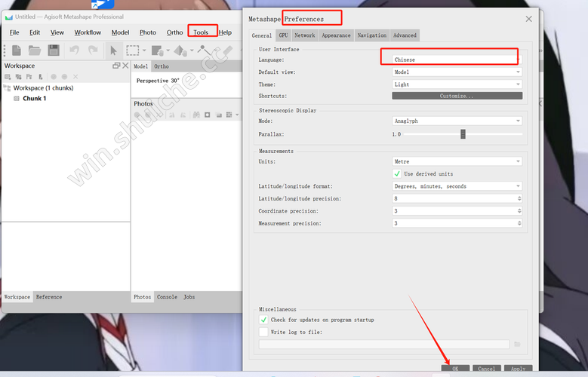
Task: Switch to the GPU preferences tab
Action: 284,35
